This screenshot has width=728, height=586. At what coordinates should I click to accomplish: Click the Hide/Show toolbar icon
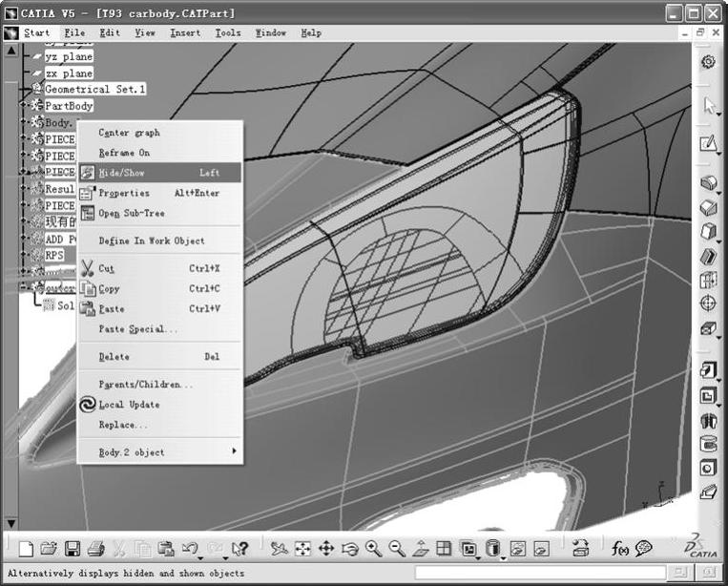[518, 549]
